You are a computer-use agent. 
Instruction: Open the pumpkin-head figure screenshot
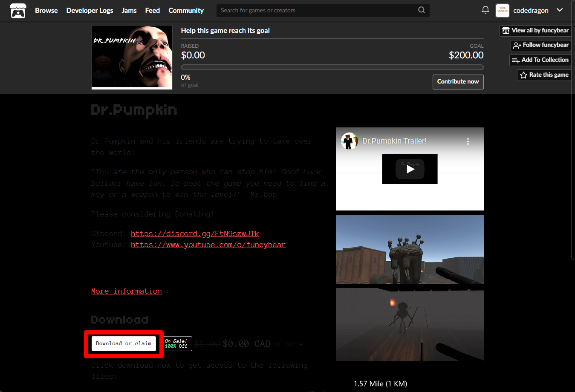[x=410, y=325]
